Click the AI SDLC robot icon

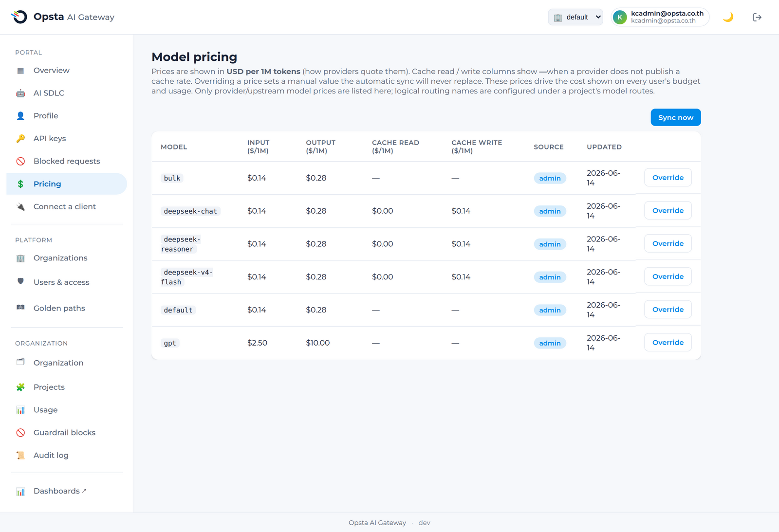20,93
